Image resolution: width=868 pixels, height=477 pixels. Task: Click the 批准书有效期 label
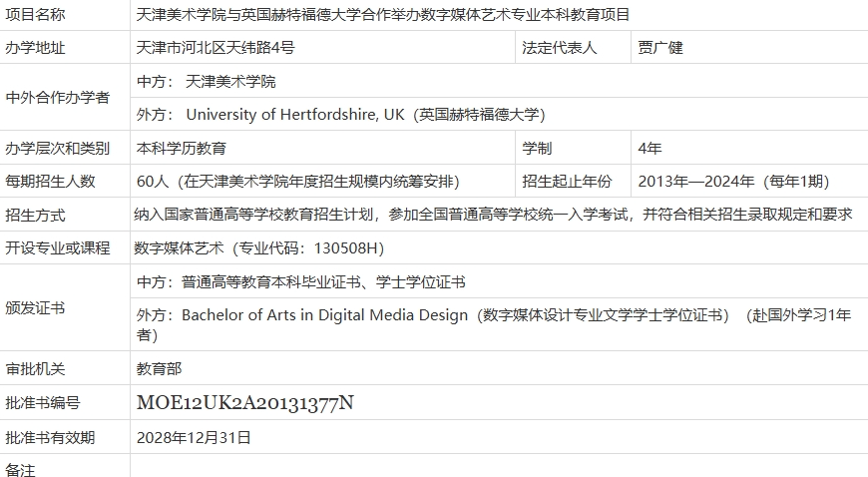tap(50, 438)
